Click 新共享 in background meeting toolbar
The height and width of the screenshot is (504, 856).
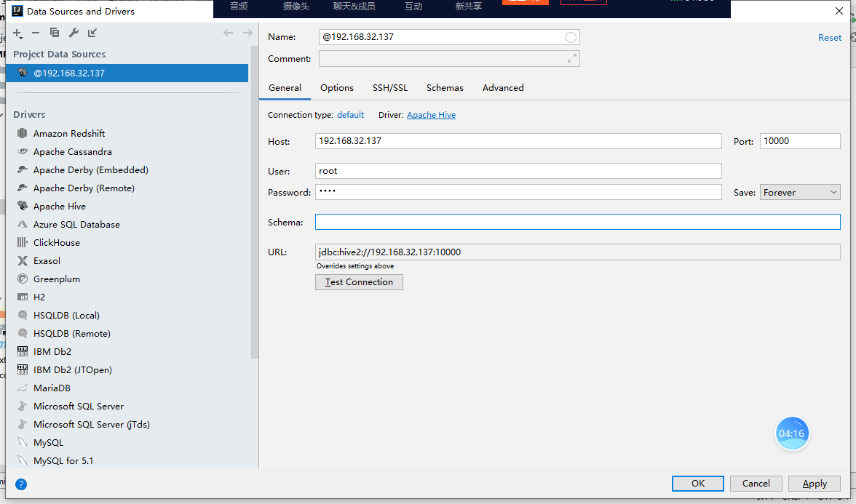click(469, 6)
